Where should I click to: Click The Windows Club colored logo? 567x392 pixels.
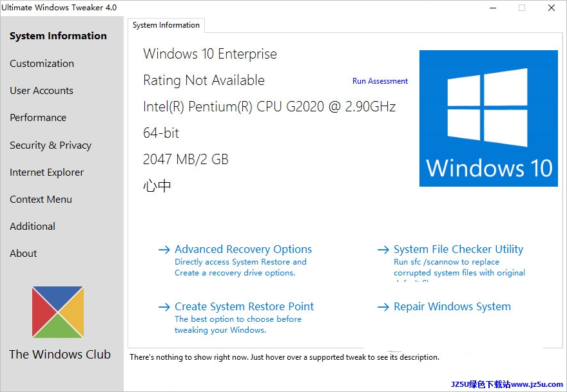pyautogui.click(x=58, y=312)
